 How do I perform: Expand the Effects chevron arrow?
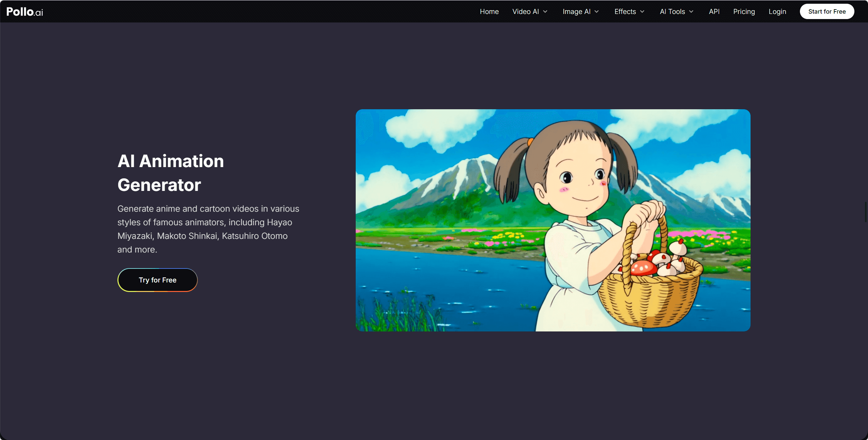[642, 12]
